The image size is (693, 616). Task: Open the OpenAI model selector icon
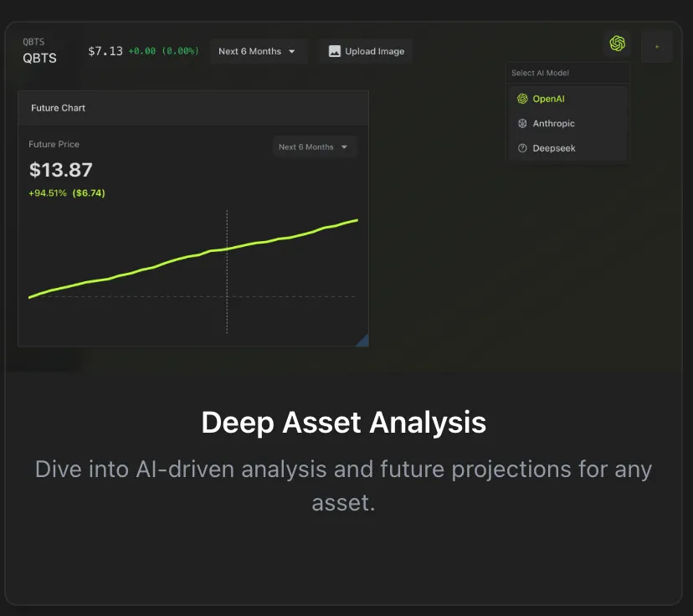coord(617,44)
